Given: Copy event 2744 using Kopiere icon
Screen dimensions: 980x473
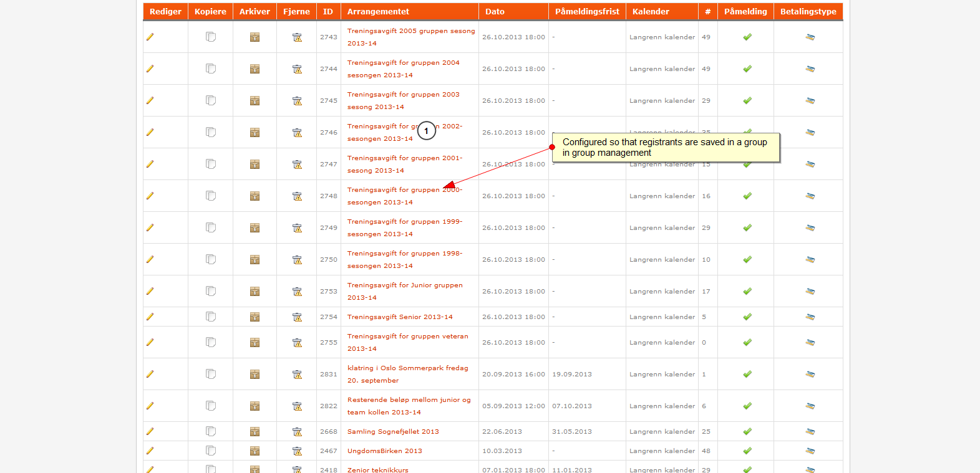Looking at the screenshot, I should (x=211, y=69).
